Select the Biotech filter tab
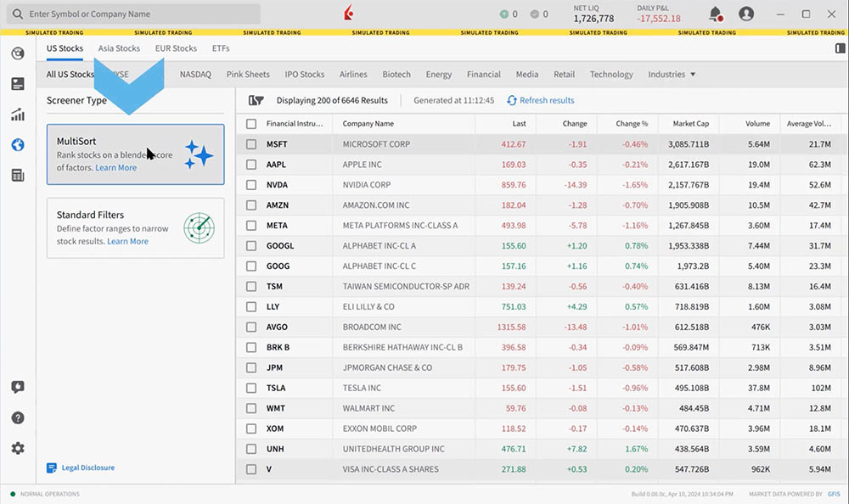 tap(396, 74)
